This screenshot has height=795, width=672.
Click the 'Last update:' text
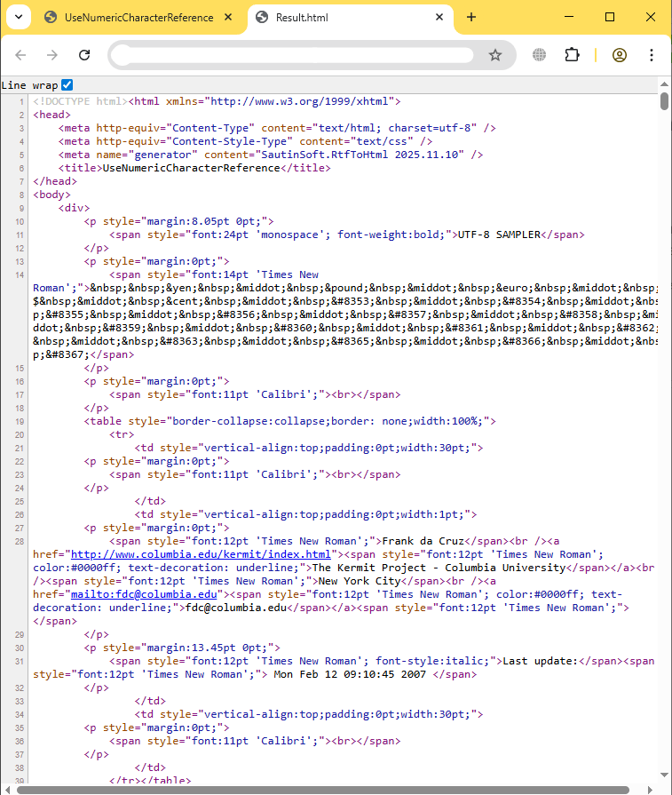541,661
